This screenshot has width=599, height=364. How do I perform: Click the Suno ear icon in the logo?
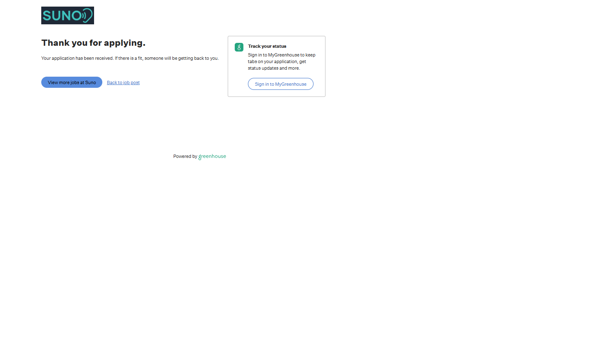(x=87, y=16)
